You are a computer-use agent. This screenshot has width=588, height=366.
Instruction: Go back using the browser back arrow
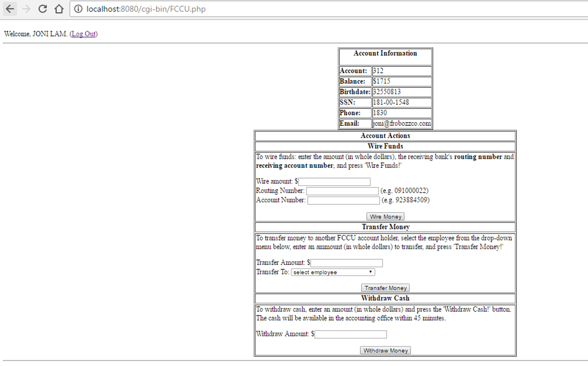pyautogui.click(x=10, y=9)
